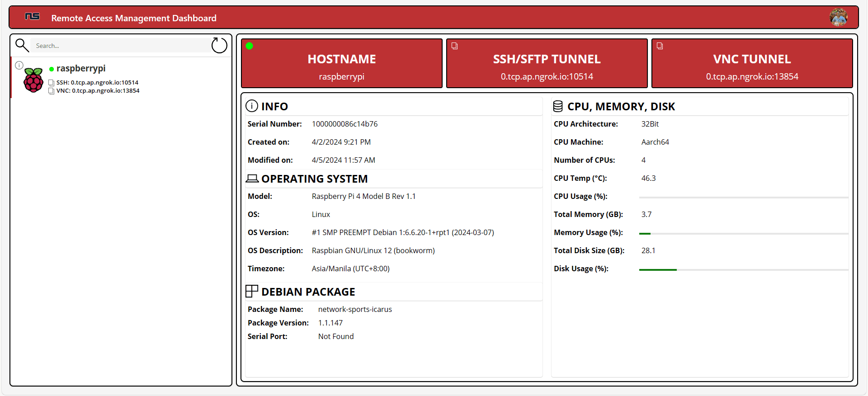This screenshot has width=868, height=396.
Task: Click the green status dot on Hostname card
Action: [x=250, y=46]
